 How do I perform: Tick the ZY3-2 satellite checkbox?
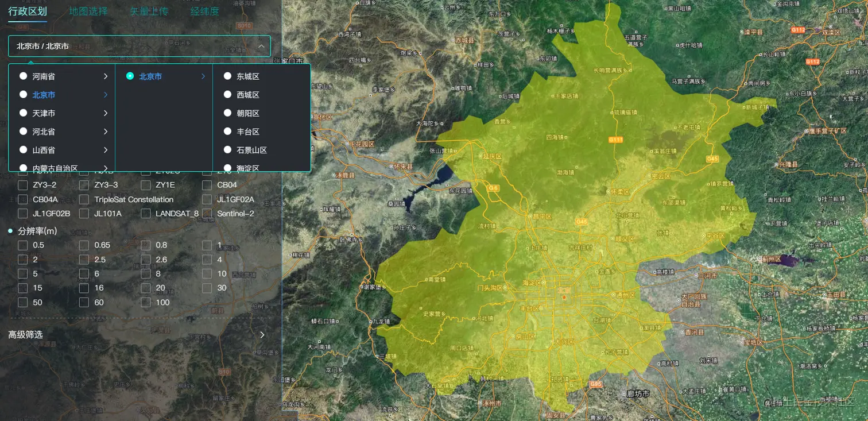pos(23,185)
